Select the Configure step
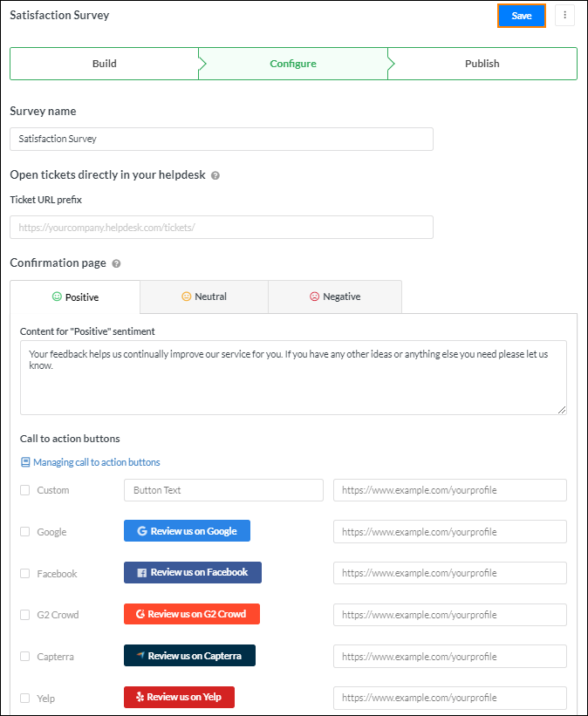 293,64
